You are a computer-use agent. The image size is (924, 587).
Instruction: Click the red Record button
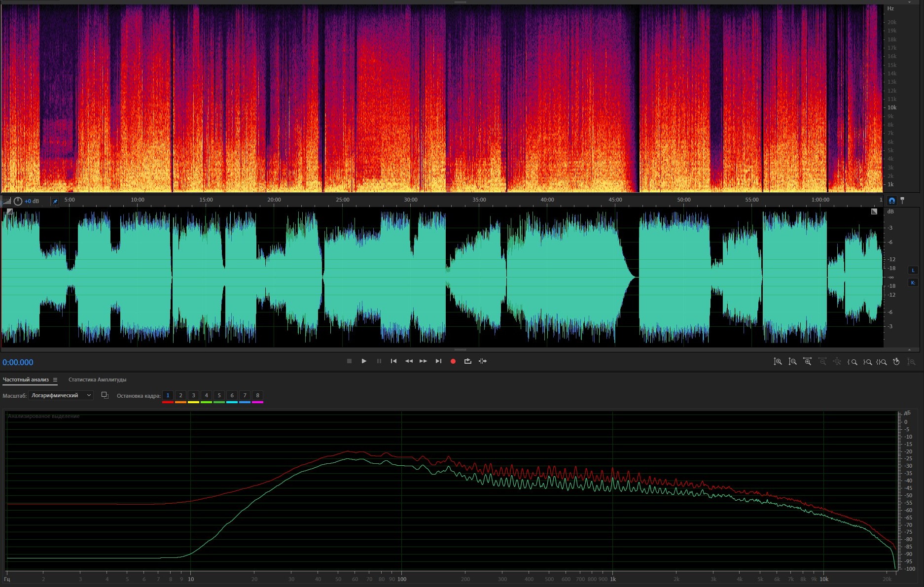point(453,361)
